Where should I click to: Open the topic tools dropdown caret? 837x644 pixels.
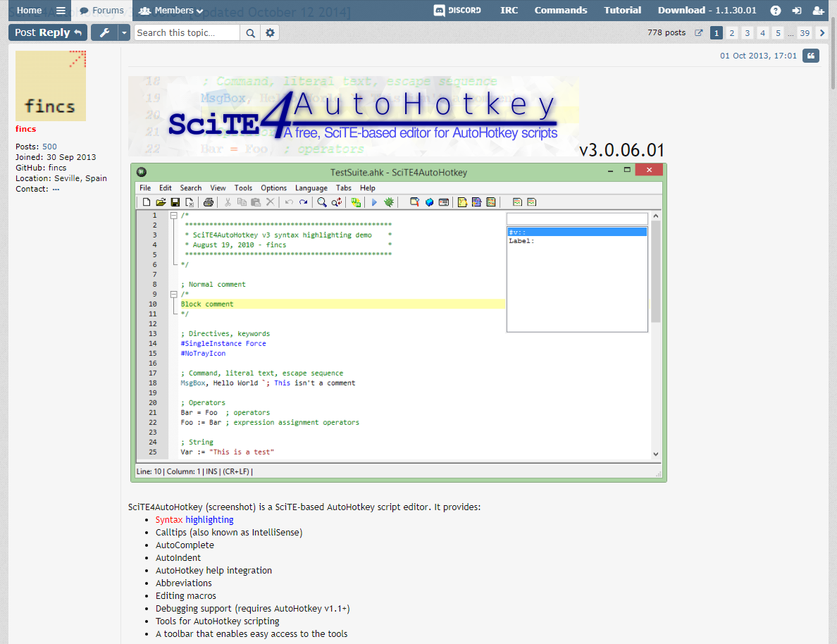[124, 32]
